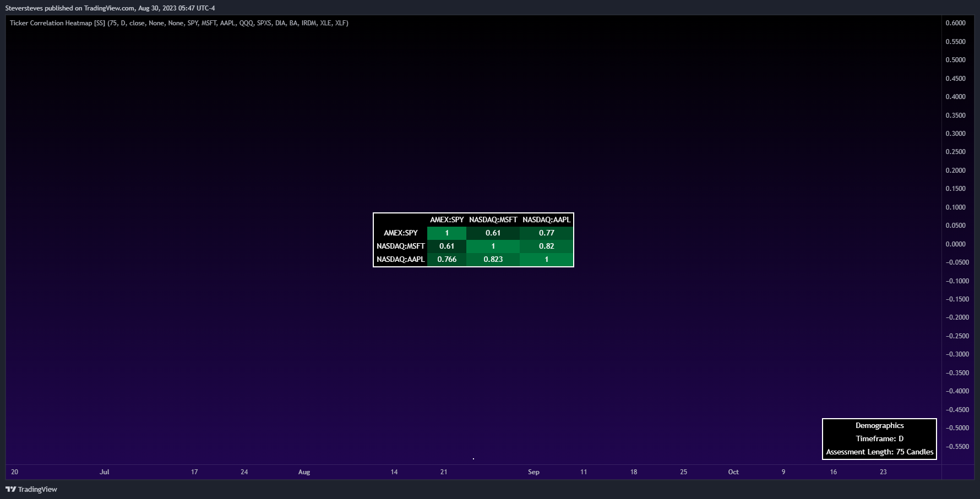Click Assessment Length: 75 Candles text

(x=880, y=452)
